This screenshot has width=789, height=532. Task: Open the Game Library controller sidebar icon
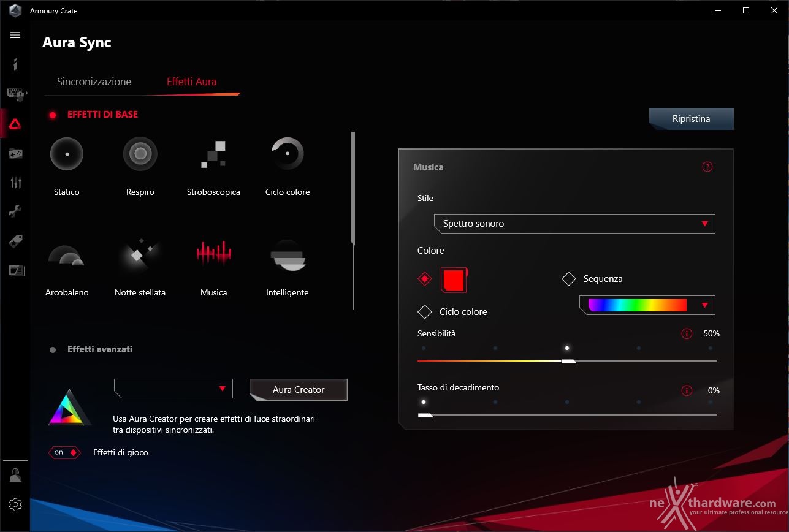[x=15, y=153]
